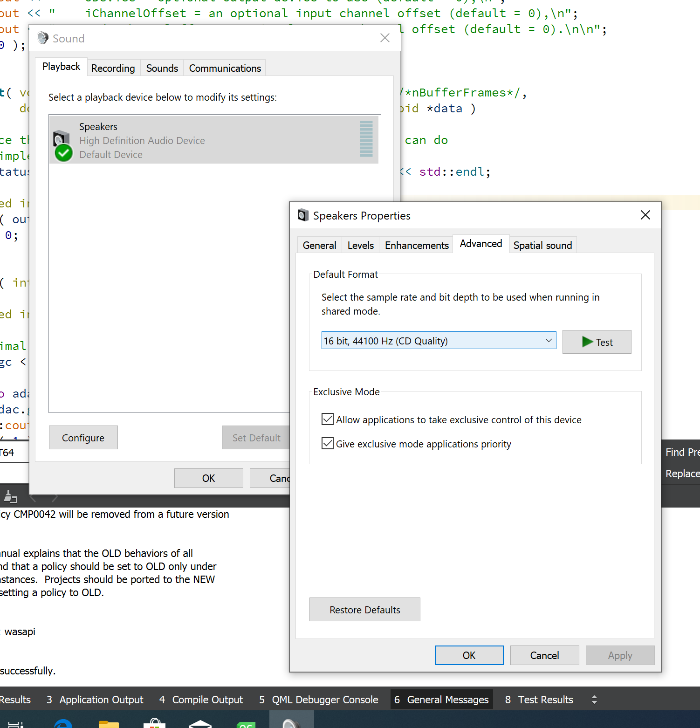Click the Configure button

(x=83, y=437)
